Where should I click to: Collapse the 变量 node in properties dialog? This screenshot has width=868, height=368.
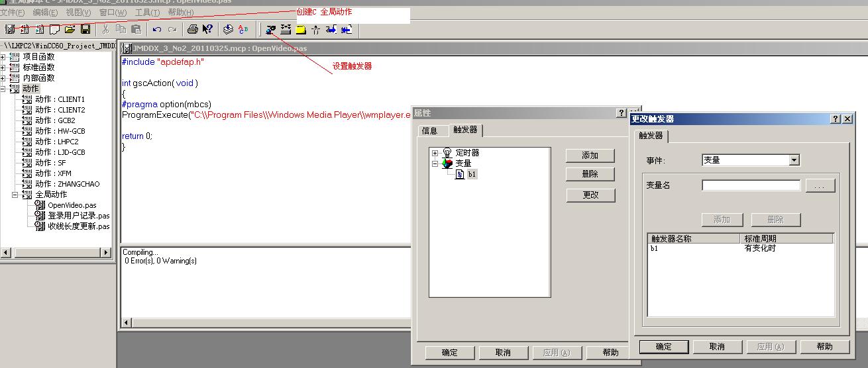click(435, 163)
